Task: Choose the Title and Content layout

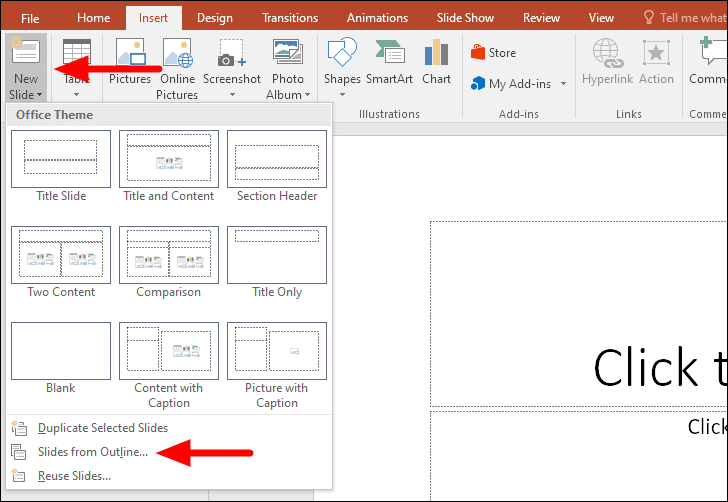Action: (169, 159)
